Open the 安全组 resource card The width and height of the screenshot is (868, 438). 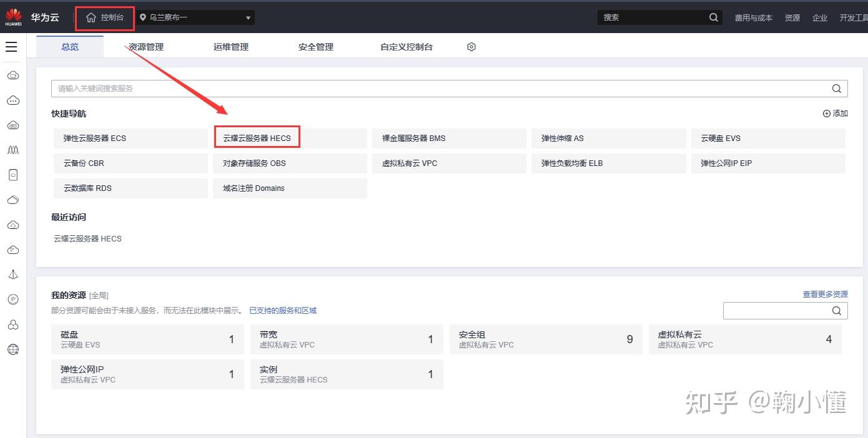(x=546, y=339)
